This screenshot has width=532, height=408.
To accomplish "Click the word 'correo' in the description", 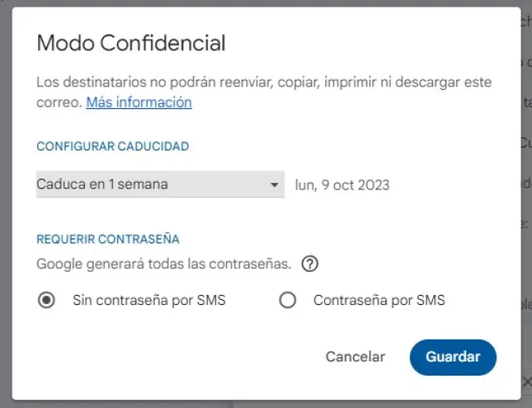I will (58, 102).
